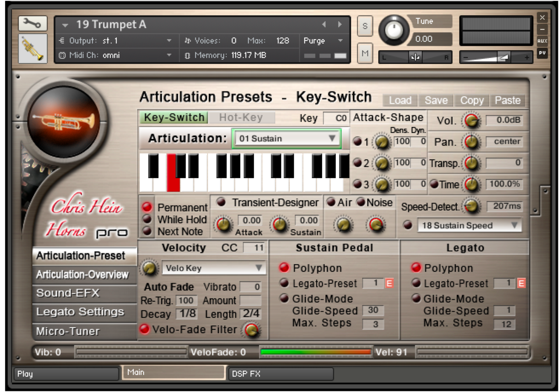Toggle the Velo-Fade Filter LED
559x392 pixels.
coord(145,329)
